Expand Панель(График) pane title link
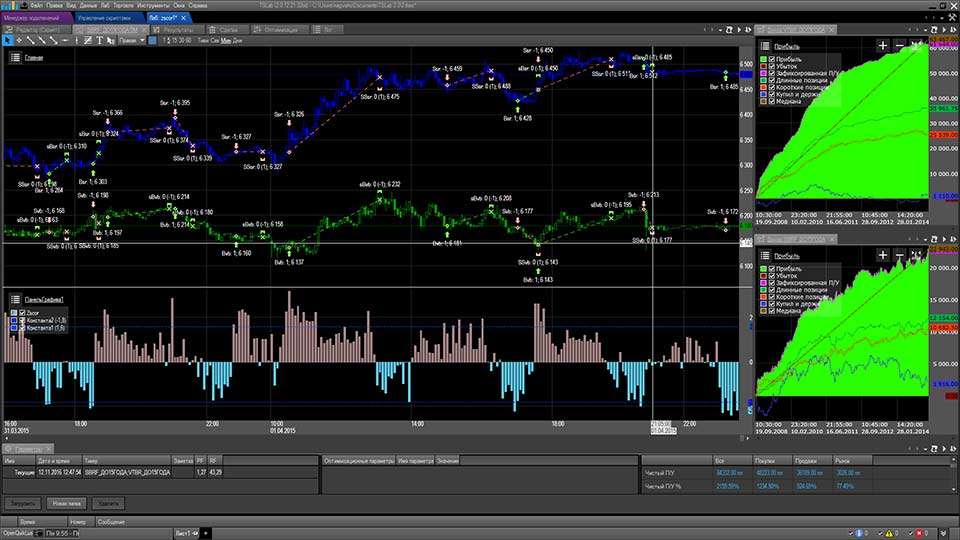The width and height of the screenshot is (960, 540). (44, 299)
